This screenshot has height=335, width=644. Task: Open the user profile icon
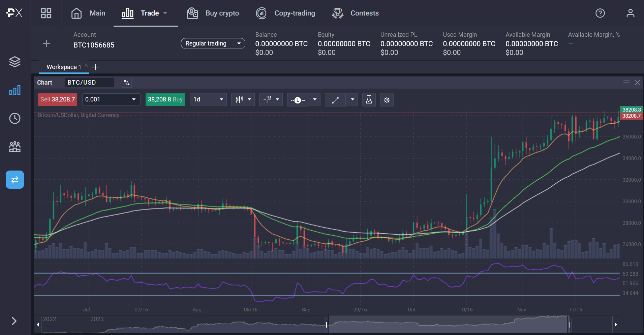click(630, 13)
